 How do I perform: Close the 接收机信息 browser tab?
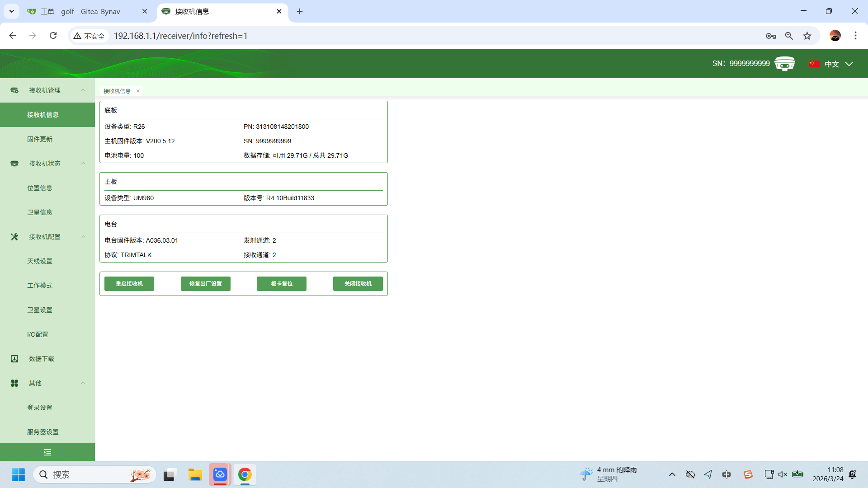279,11
